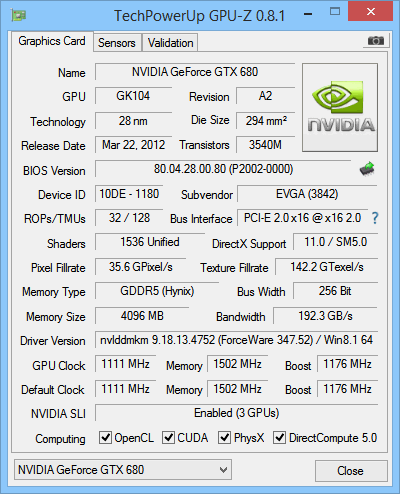Click the Shaders value 1536 Unified

pyautogui.click(x=150, y=242)
